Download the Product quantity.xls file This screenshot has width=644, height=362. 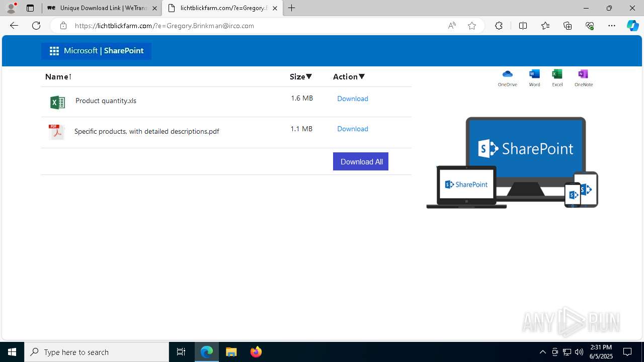(353, 99)
